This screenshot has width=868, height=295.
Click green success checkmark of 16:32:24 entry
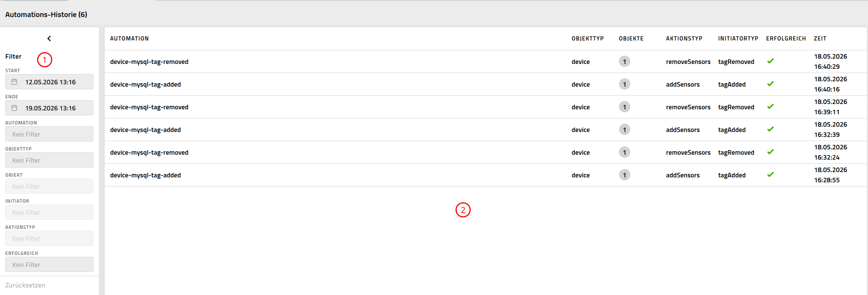[771, 152]
